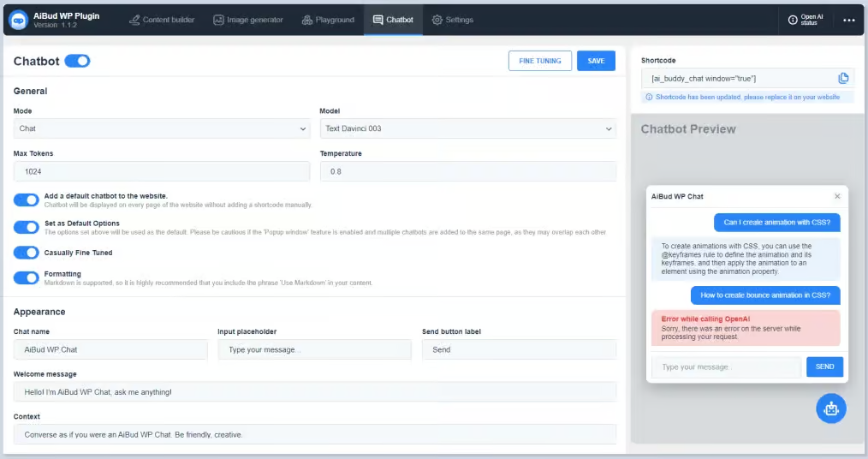Image resolution: width=868 pixels, height=459 pixels.
Task: Expand the Mode dropdown showing Chat
Action: (161, 128)
